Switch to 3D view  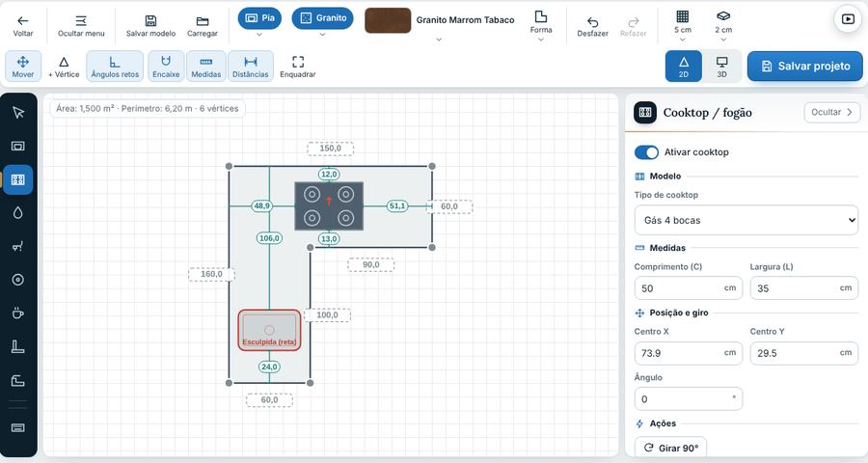tap(721, 66)
